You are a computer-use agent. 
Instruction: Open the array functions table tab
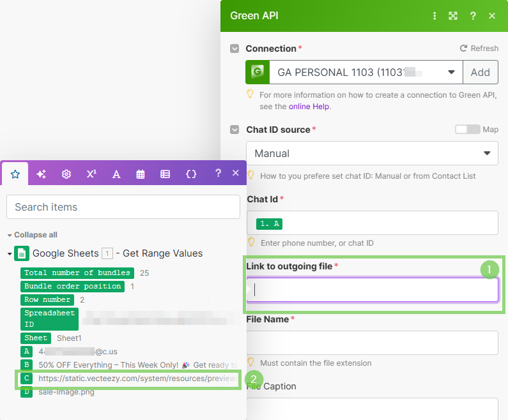click(165, 174)
